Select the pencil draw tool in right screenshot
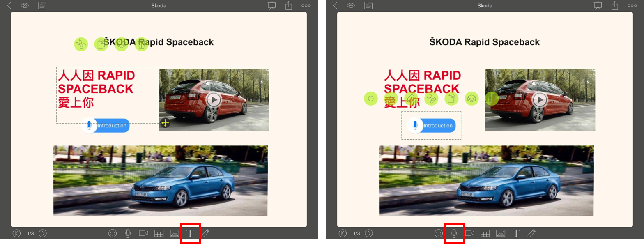The height and width of the screenshot is (244, 644). (532, 233)
